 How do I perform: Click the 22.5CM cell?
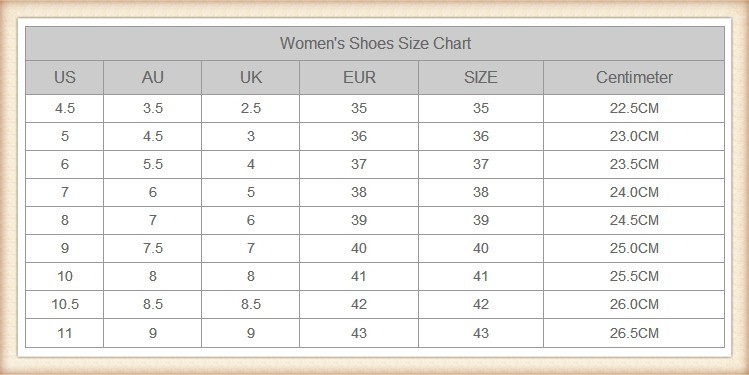click(634, 108)
